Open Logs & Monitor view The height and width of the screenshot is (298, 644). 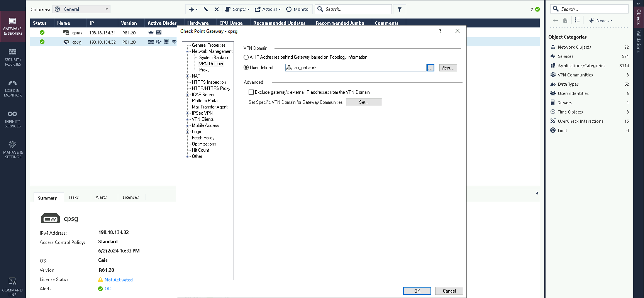pyautogui.click(x=13, y=88)
